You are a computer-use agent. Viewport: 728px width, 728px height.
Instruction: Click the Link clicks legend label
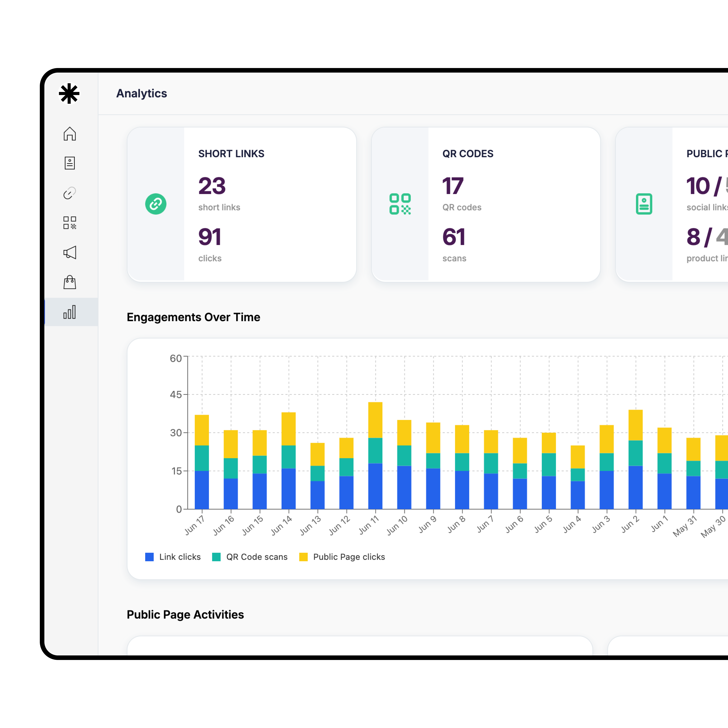tap(180, 557)
